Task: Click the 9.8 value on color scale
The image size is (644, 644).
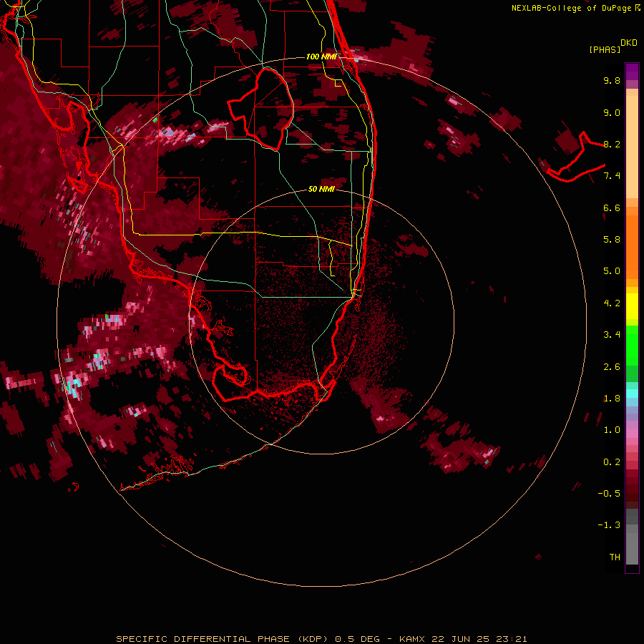Action: [x=612, y=80]
